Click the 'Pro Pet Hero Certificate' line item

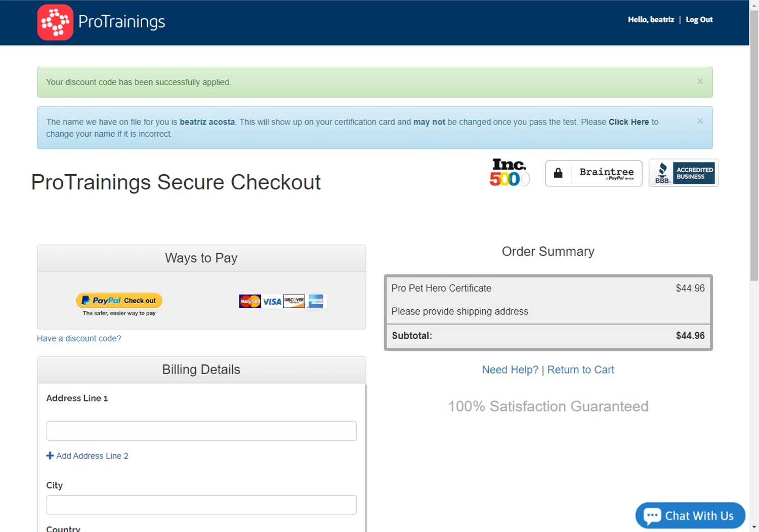click(441, 288)
